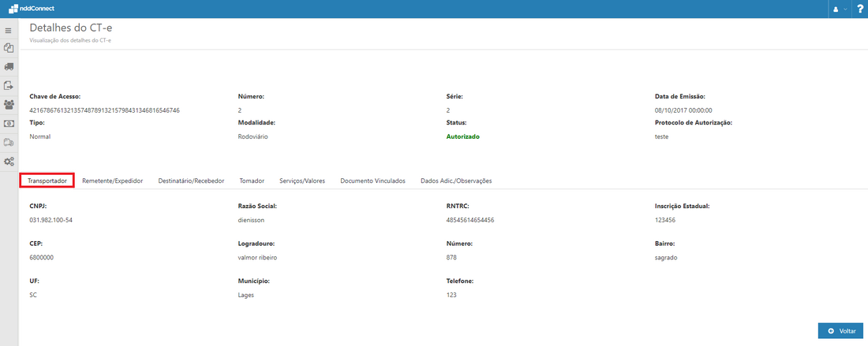Click the solid truck sidebar icon
Image resolution: width=868 pixels, height=346 pixels.
(x=9, y=67)
